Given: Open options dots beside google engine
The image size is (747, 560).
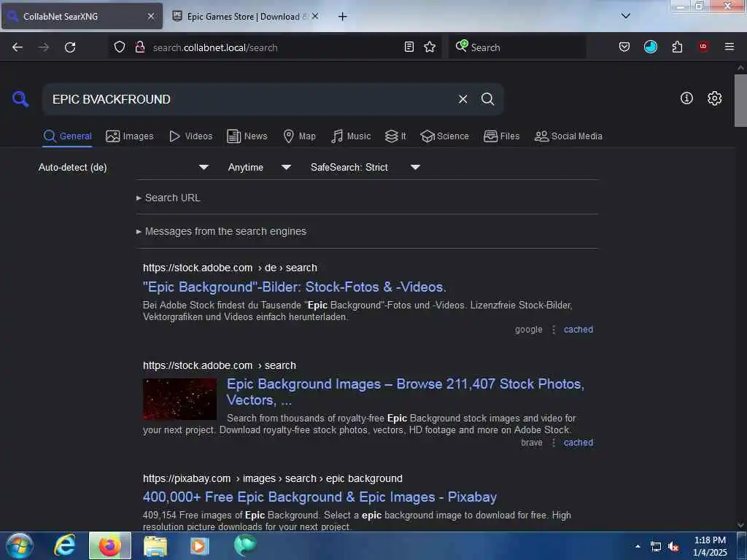Looking at the screenshot, I should tap(553, 330).
